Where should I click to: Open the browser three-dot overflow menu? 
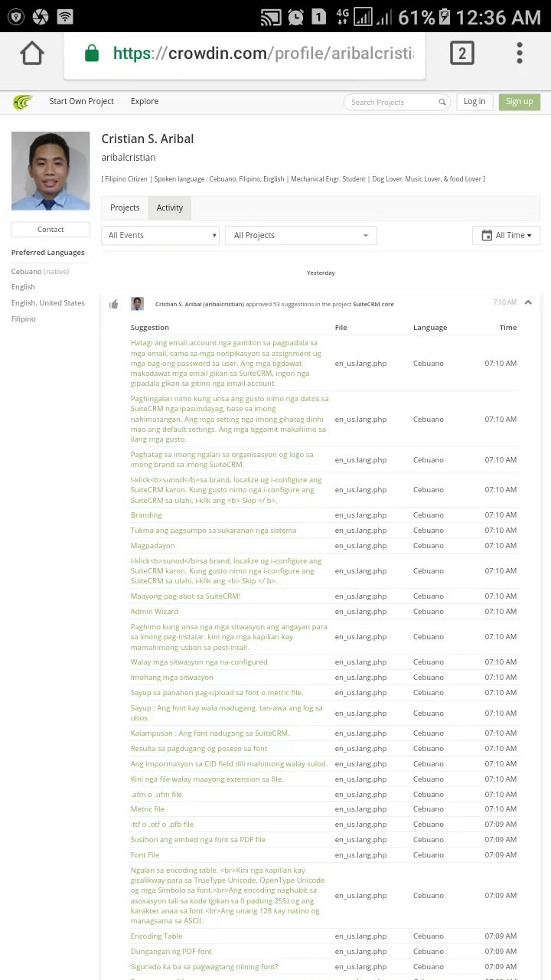click(x=520, y=53)
